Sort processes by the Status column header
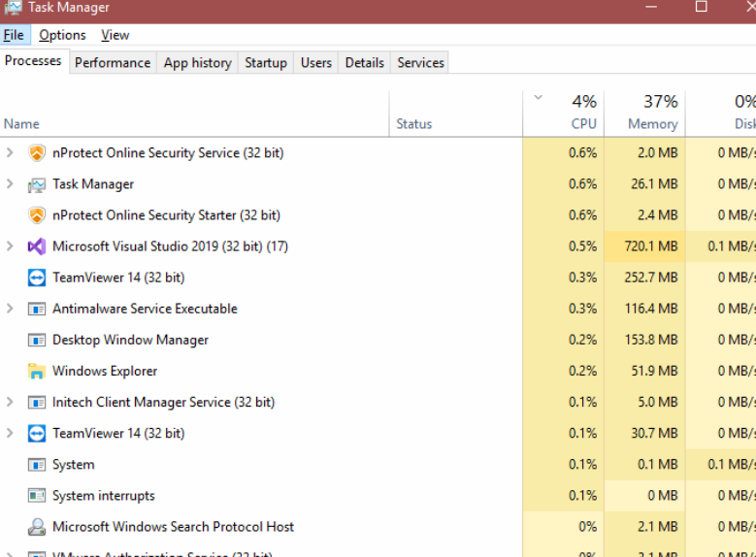 click(x=456, y=114)
